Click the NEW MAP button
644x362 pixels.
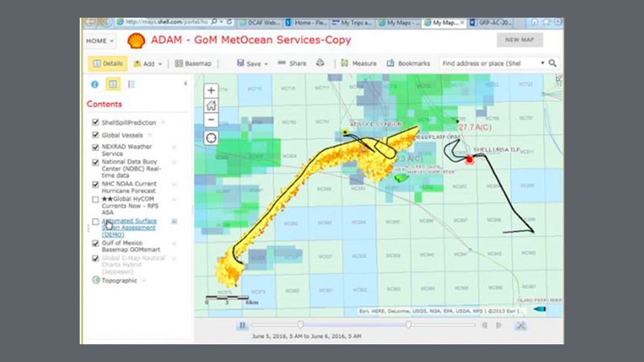tap(519, 40)
